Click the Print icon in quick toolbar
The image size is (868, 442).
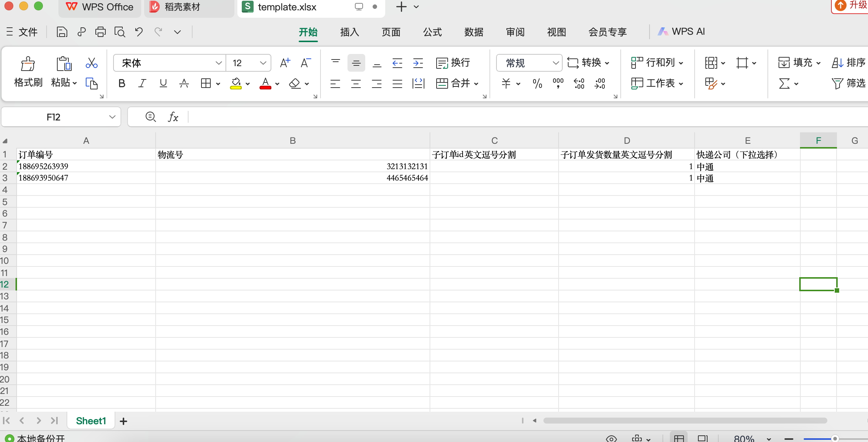(x=100, y=32)
